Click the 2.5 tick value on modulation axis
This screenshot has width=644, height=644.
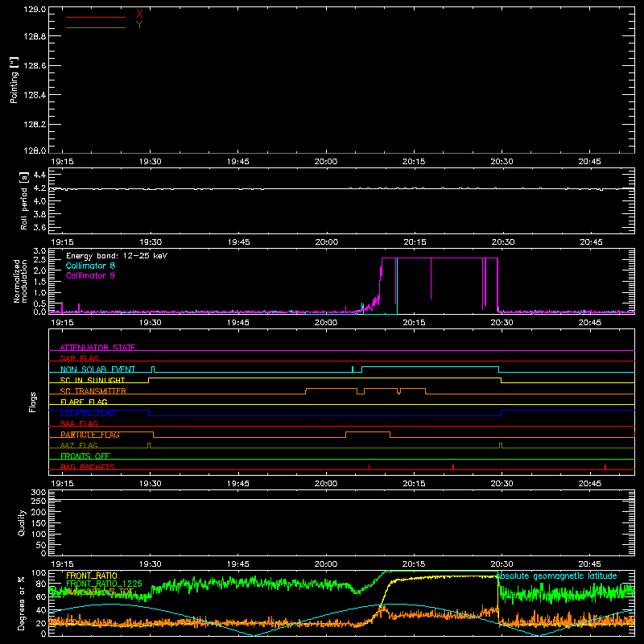point(39,260)
